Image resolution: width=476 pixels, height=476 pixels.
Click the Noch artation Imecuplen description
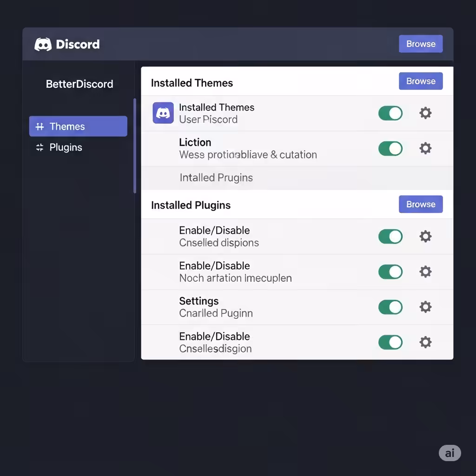click(x=235, y=278)
